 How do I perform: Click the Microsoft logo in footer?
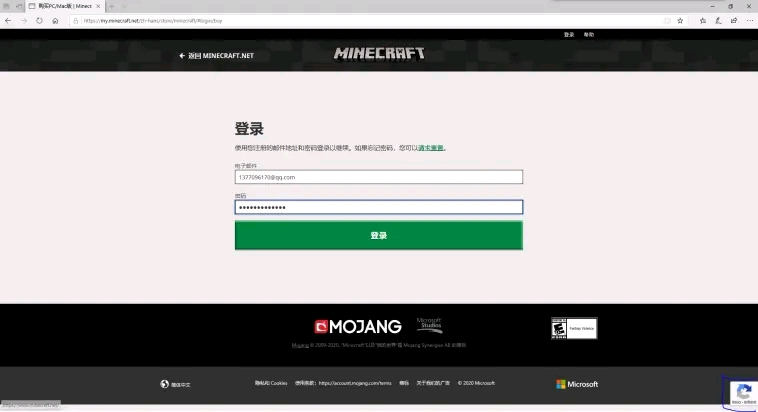click(x=577, y=384)
